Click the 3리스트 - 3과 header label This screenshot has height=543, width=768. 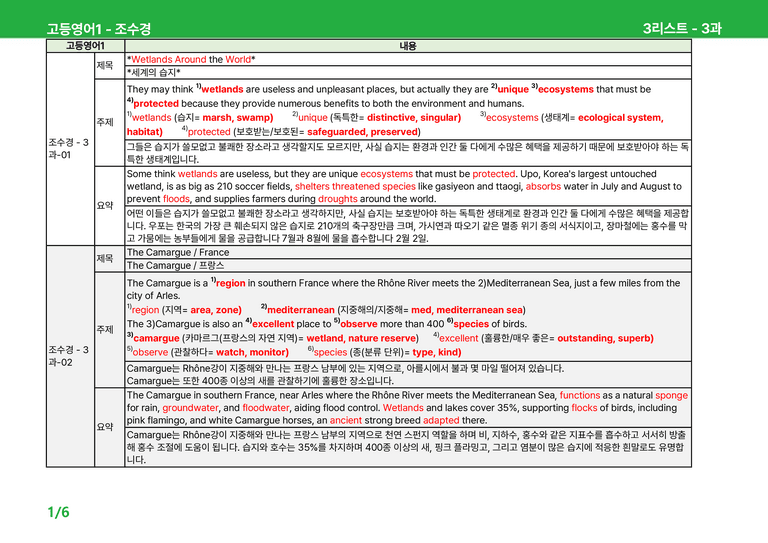tap(682, 28)
